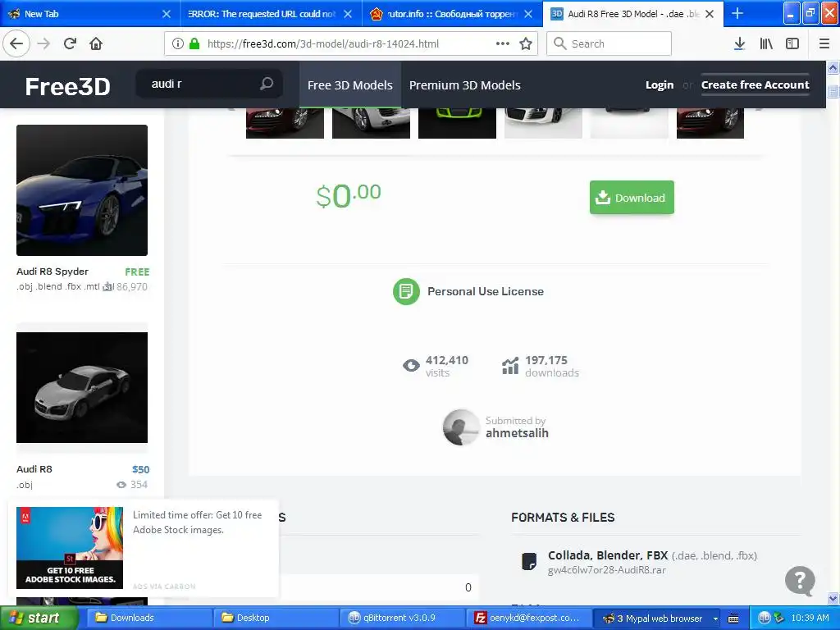Viewport: 840px width, 630px height.
Task: Click the page scrollbar up arrow
Action: click(x=833, y=67)
